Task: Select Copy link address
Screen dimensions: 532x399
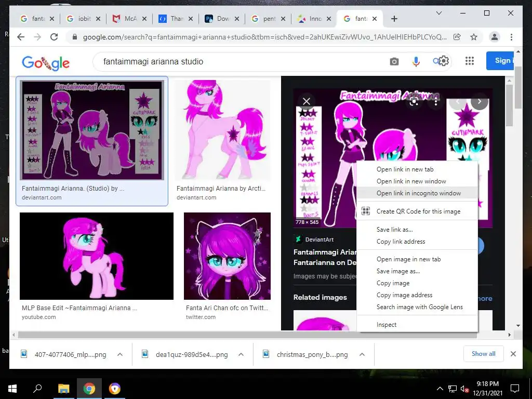Action: pos(417,242)
